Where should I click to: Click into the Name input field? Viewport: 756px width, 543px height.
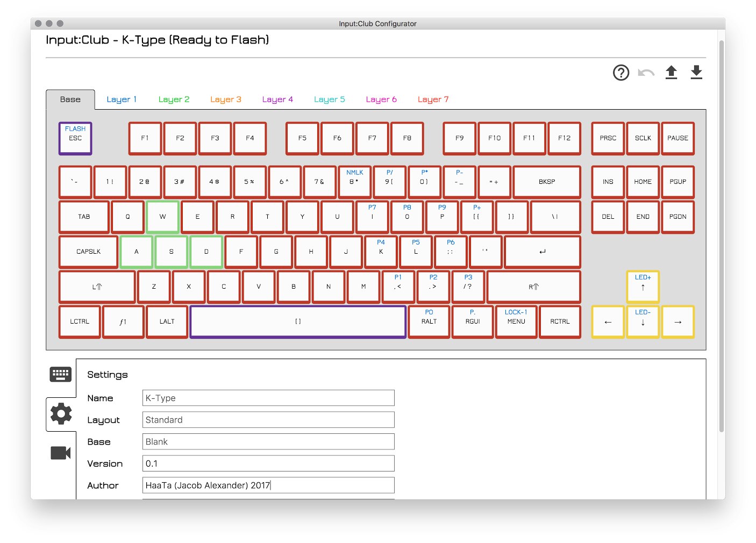click(268, 398)
